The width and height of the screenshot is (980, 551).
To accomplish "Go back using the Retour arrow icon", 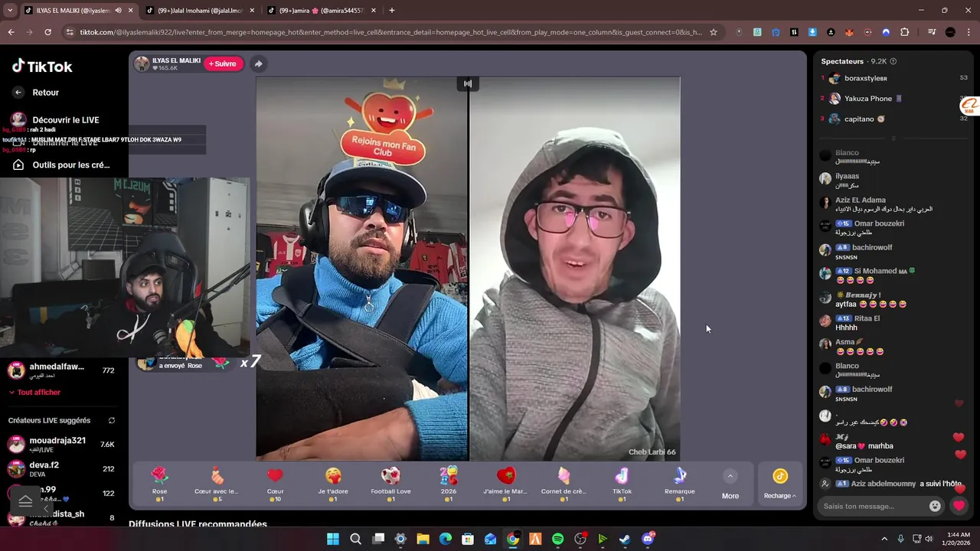I will click(18, 93).
